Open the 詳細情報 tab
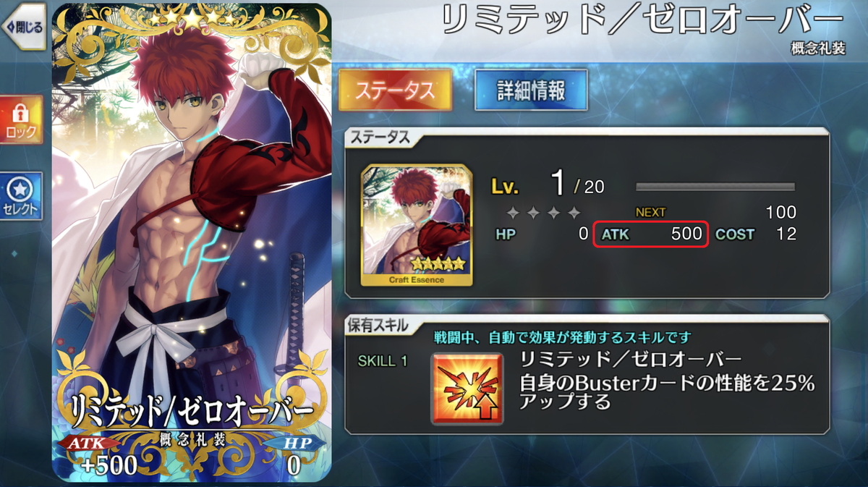This screenshot has height=487, width=868. coord(531,90)
